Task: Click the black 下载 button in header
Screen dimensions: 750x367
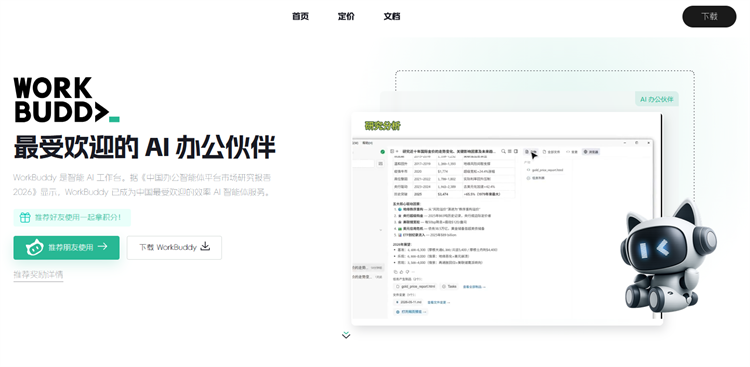Action: (709, 16)
